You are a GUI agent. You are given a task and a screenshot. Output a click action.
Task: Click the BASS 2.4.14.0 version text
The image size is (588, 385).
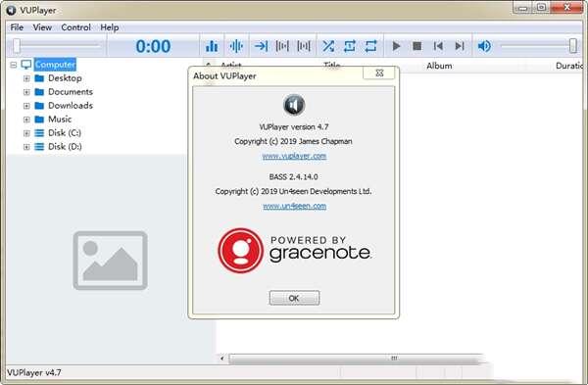point(293,176)
